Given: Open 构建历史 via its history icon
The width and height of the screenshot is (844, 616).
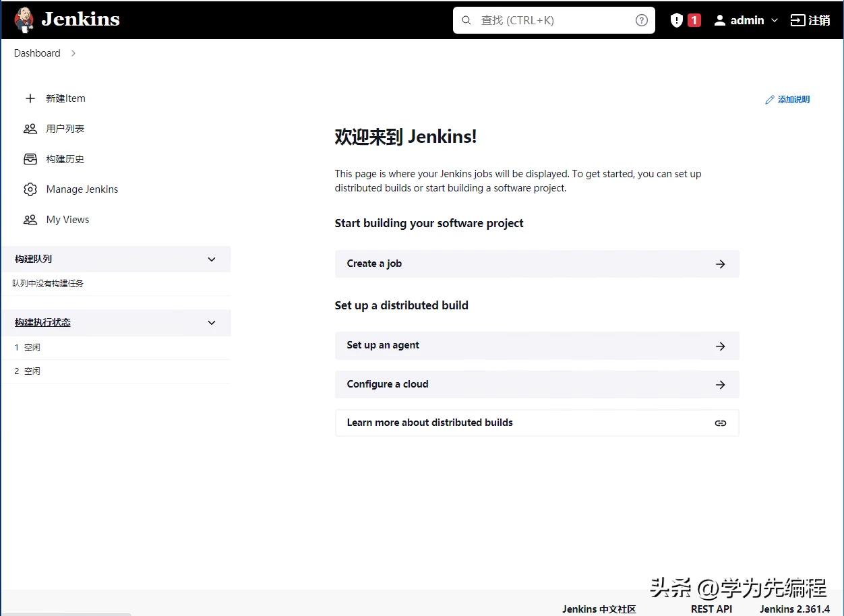Looking at the screenshot, I should (30, 158).
